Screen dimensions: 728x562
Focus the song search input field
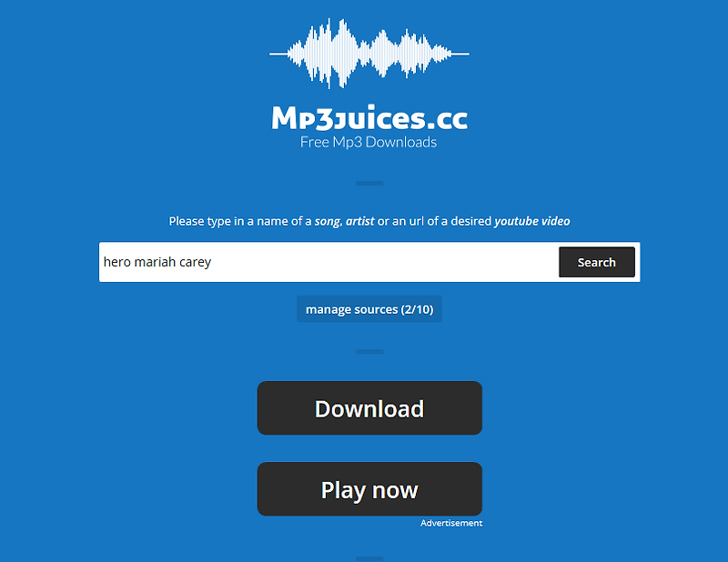[x=329, y=262]
